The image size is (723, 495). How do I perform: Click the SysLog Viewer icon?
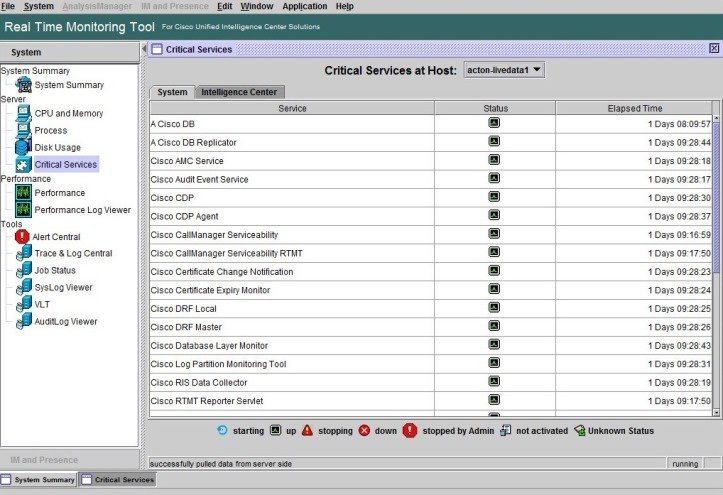[24, 287]
